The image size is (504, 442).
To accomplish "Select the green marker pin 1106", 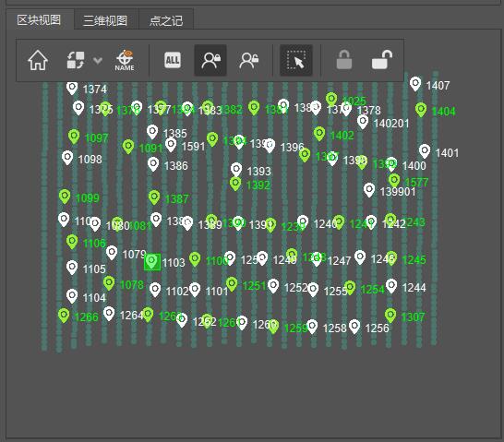I will point(72,242).
